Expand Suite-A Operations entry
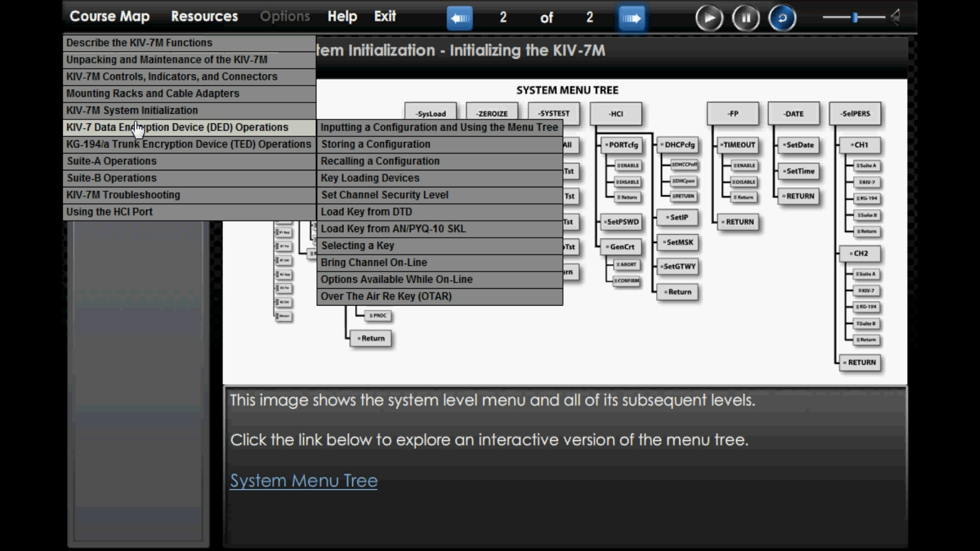Image resolution: width=980 pixels, height=551 pixels. click(189, 161)
